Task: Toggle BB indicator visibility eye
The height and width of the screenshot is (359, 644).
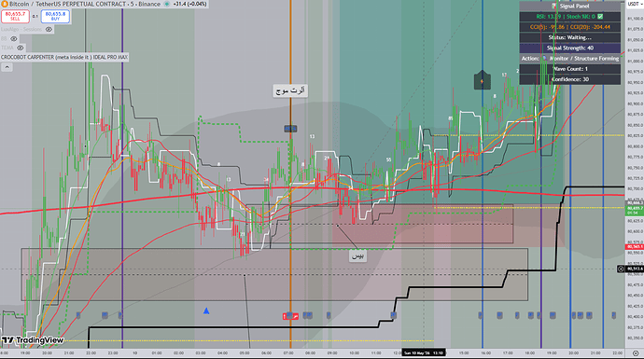Action: tap(14, 38)
